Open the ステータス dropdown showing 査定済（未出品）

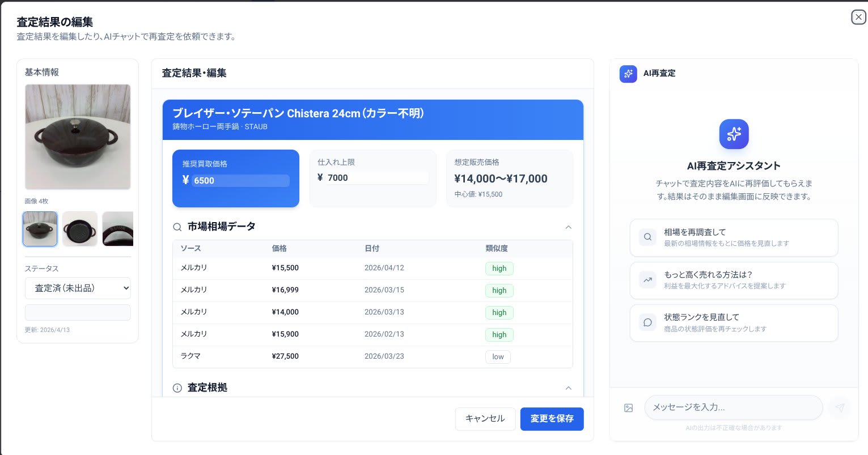pyautogui.click(x=78, y=288)
